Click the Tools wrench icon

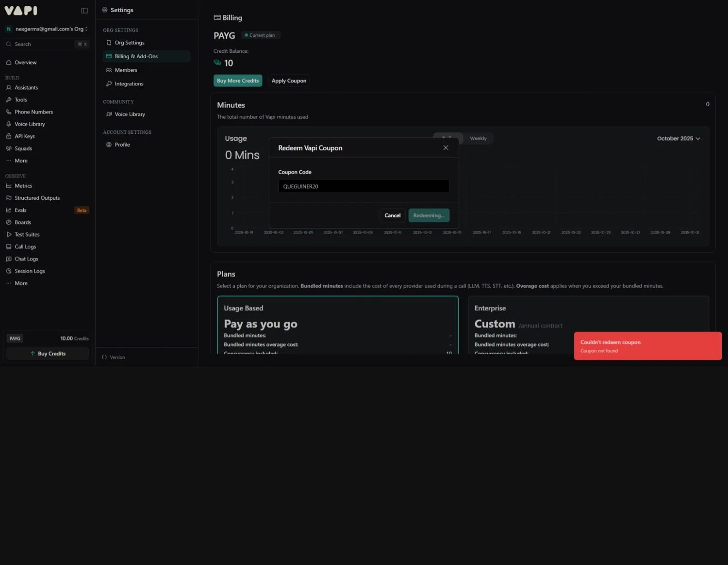tap(9, 100)
